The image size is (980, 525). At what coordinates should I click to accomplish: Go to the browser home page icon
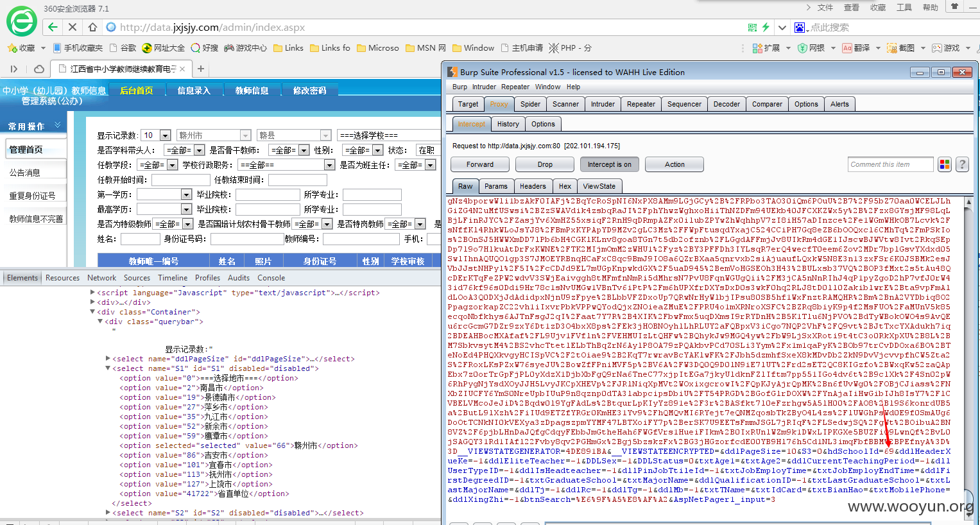click(x=92, y=27)
